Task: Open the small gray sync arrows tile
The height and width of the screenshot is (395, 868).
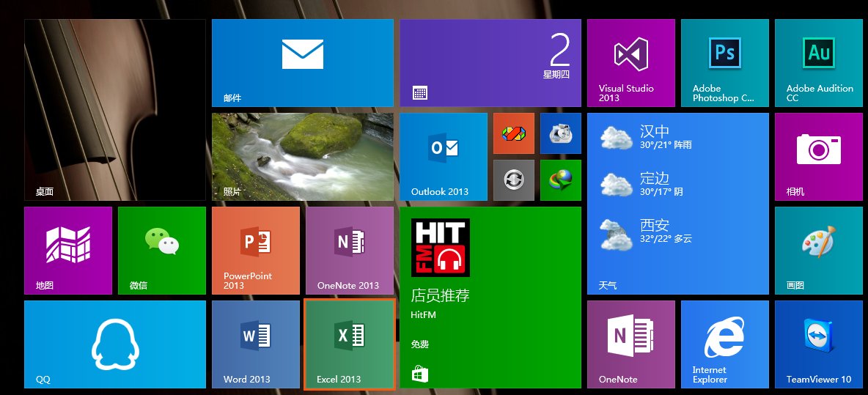Action: (x=514, y=180)
